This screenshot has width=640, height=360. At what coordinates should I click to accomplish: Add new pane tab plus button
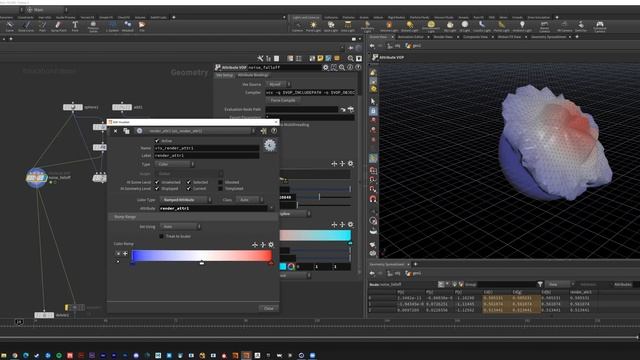pyautogui.click(x=577, y=37)
